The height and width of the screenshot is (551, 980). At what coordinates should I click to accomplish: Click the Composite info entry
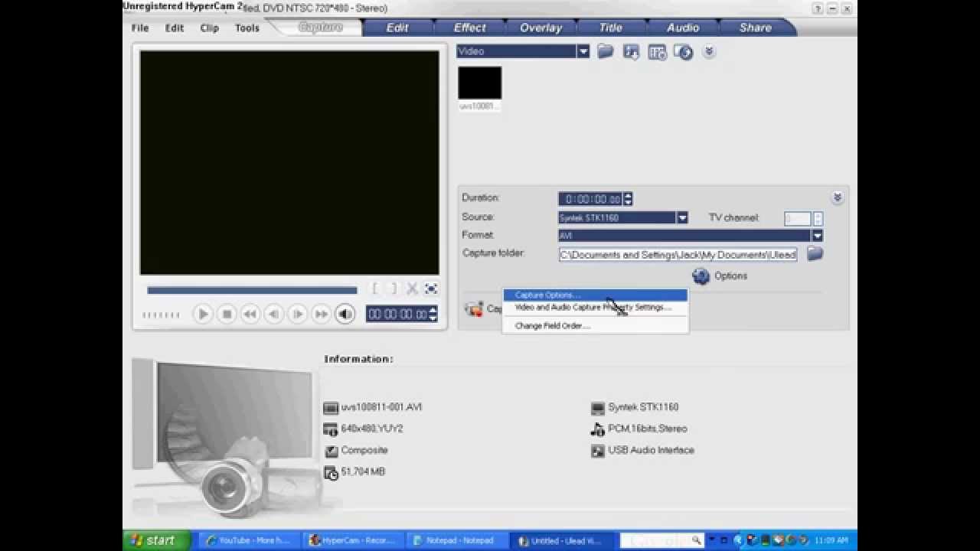[x=364, y=451]
